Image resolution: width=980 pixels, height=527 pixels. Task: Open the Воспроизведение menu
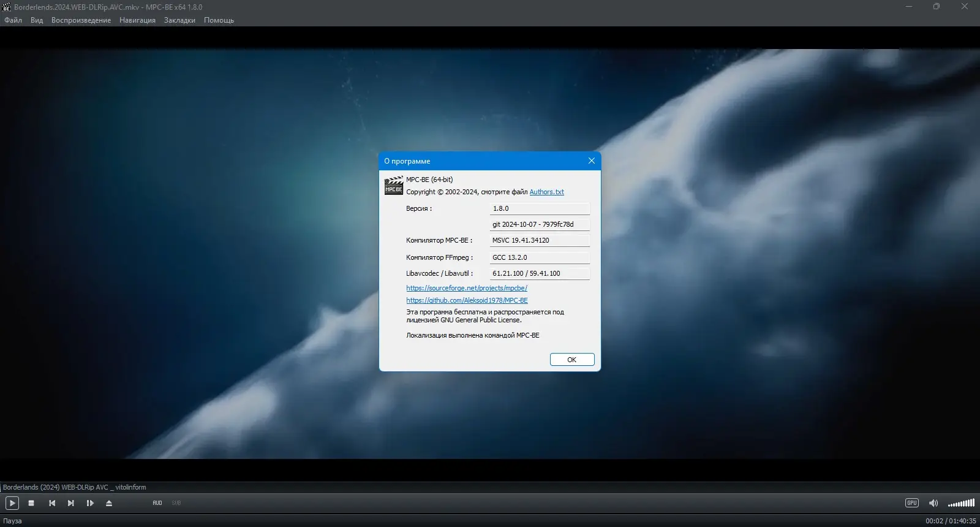pyautogui.click(x=81, y=20)
